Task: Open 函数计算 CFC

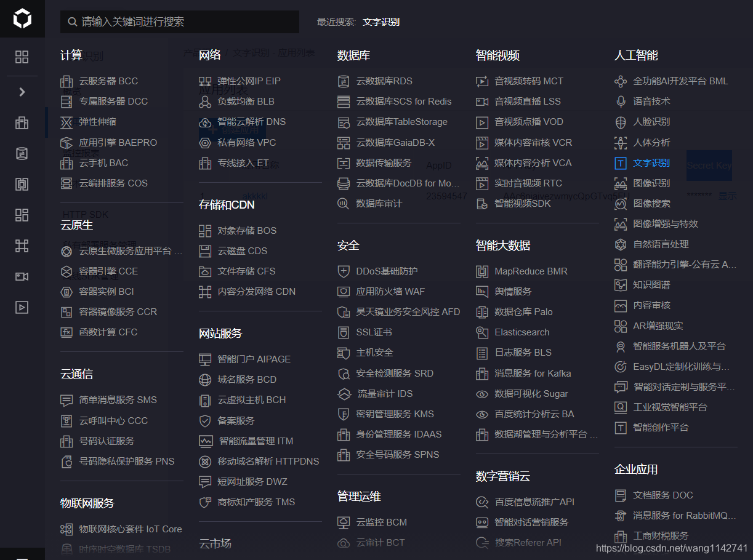Action: (108, 332)
